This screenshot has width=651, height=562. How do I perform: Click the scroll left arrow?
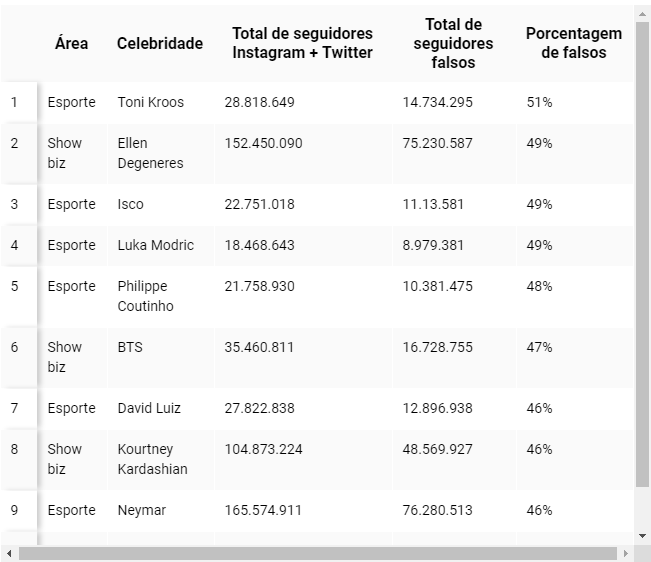tap(9, 553)
